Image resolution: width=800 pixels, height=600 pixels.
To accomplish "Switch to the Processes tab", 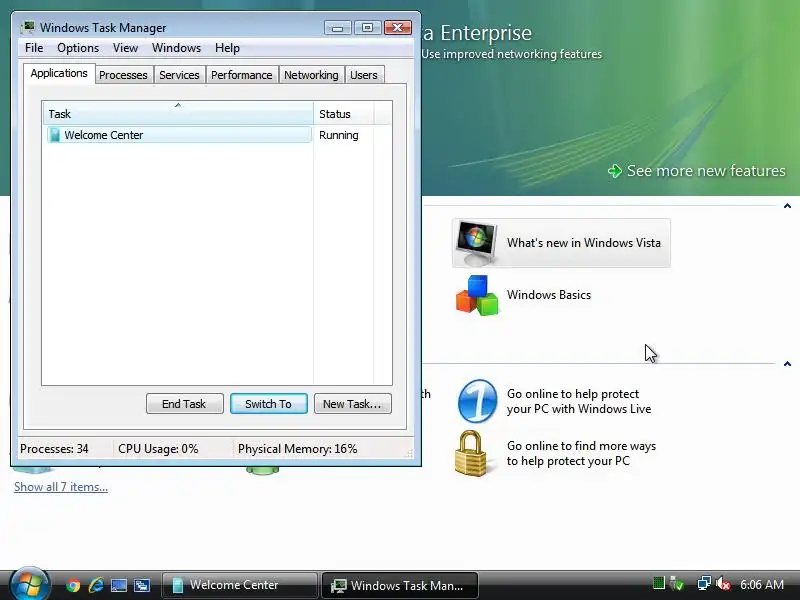I will click(x=123, y=75).
